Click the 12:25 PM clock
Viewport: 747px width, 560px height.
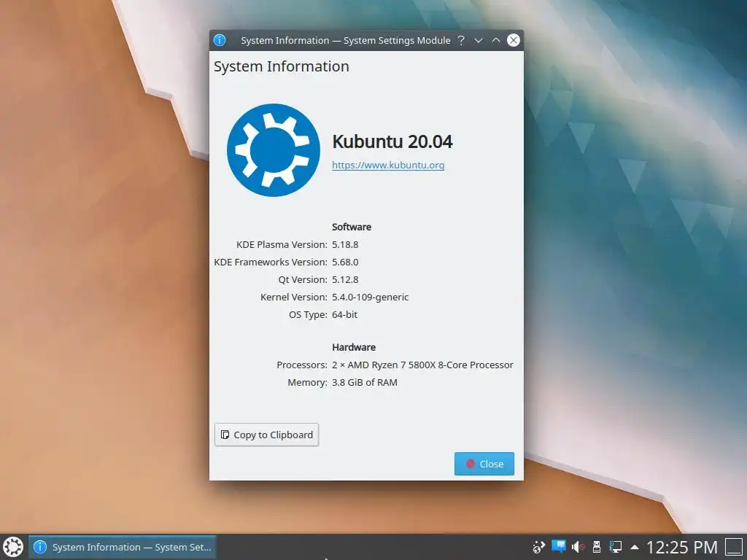tap(682, 547)
